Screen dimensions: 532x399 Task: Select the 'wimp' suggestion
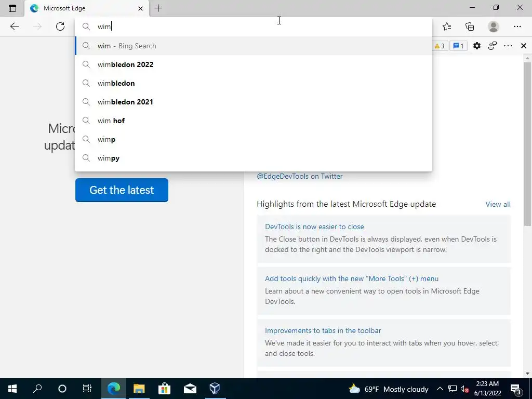click(254, 139)
